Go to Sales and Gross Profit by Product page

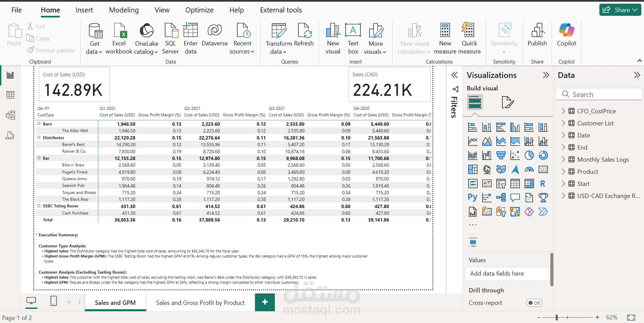click(200, 302)
